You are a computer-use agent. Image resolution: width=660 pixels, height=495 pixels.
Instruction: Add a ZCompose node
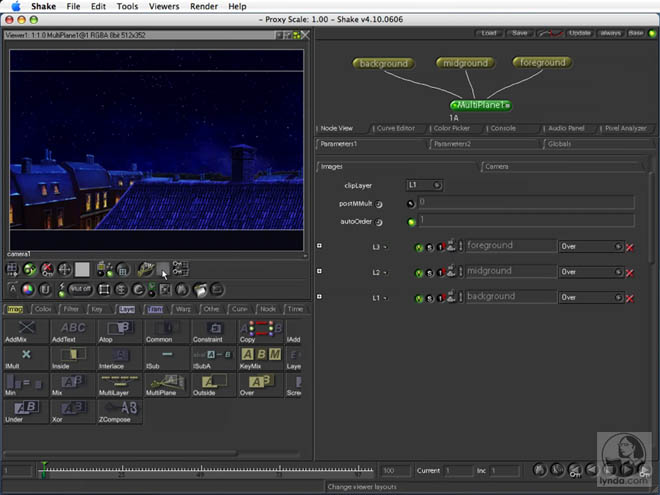tap(120, 411)
